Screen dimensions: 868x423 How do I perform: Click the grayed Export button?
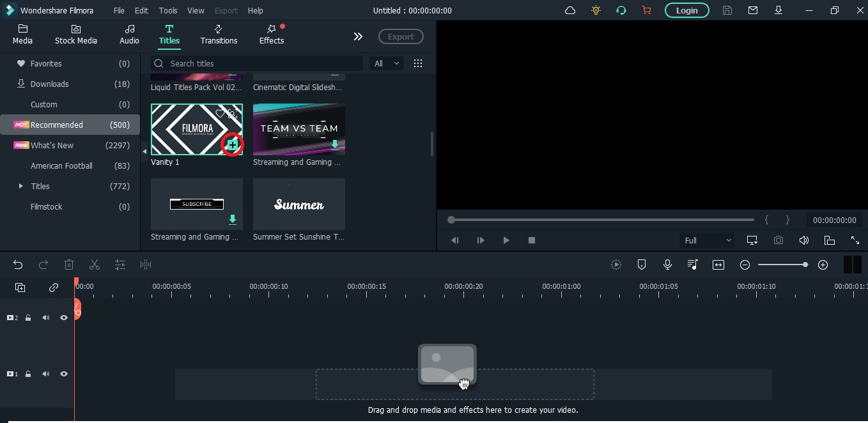tap(401, 36)
